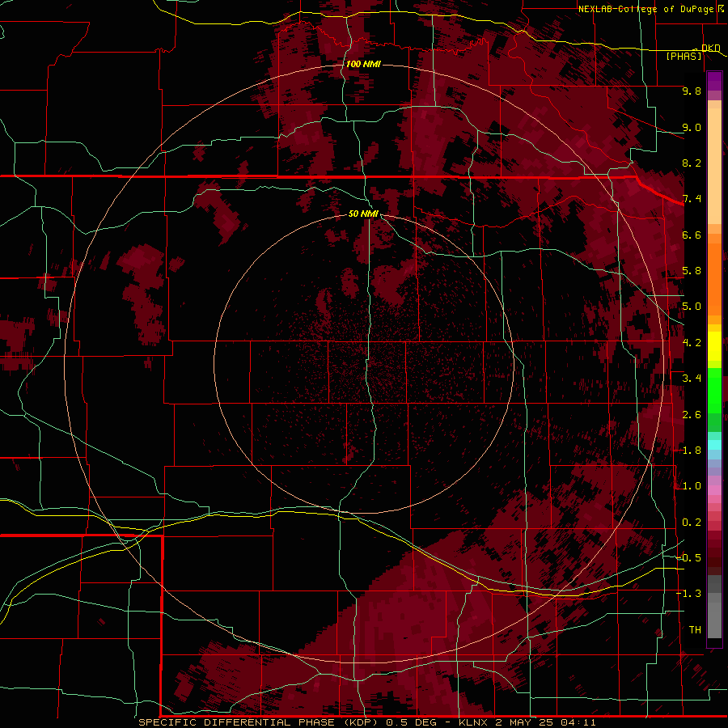Click the 7.4 scale value

[x=692, y=199]
